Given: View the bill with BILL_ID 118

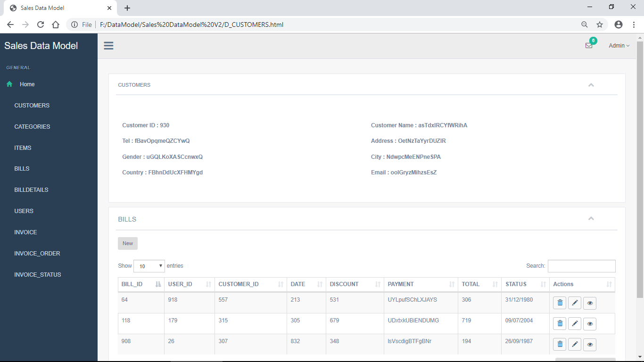Looking at the screenshot, I should [590, 323].
